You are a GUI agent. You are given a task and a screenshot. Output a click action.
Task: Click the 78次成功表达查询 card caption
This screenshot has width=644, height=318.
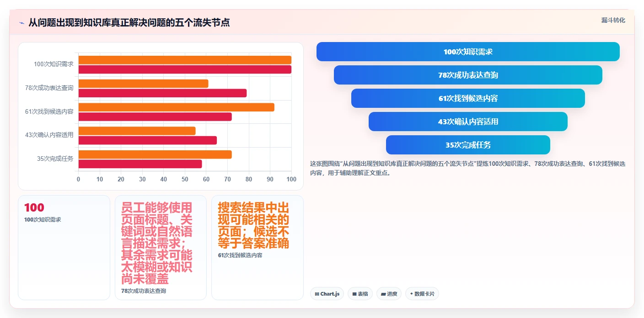[x=144, y=291]
